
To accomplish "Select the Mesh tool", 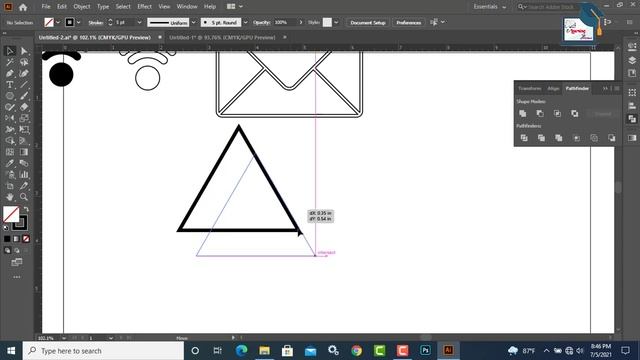I will pos(10,152).
